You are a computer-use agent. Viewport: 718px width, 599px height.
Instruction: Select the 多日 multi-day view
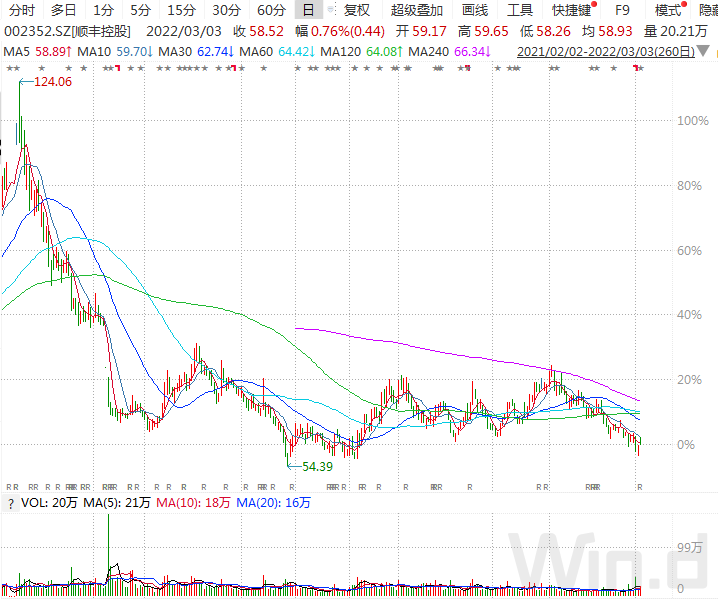63,10
